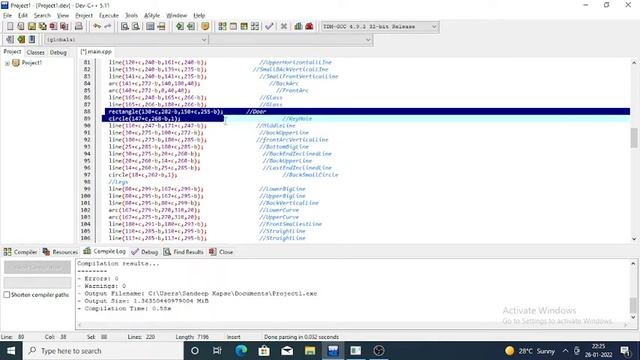Compile the project with Compile icon

[222, 27]
